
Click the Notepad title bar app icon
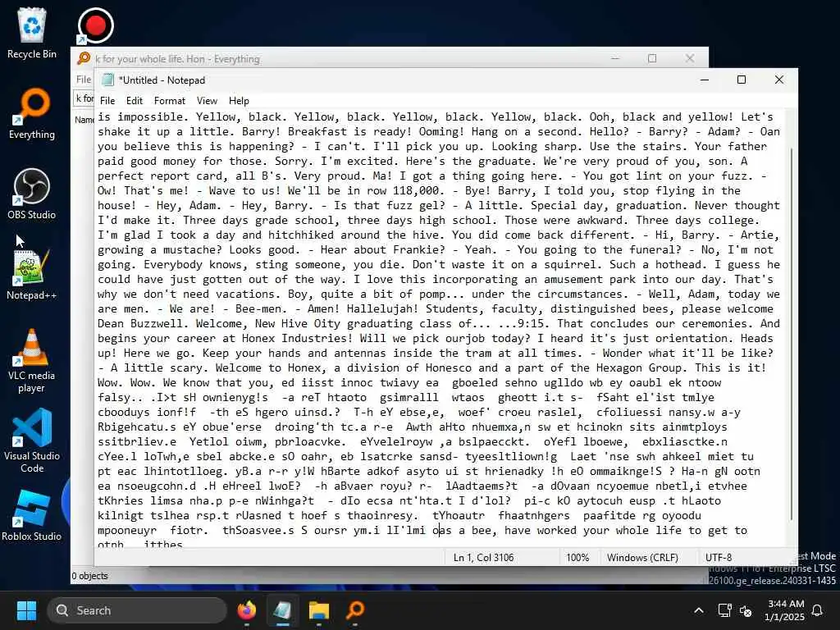click(107, 80)
